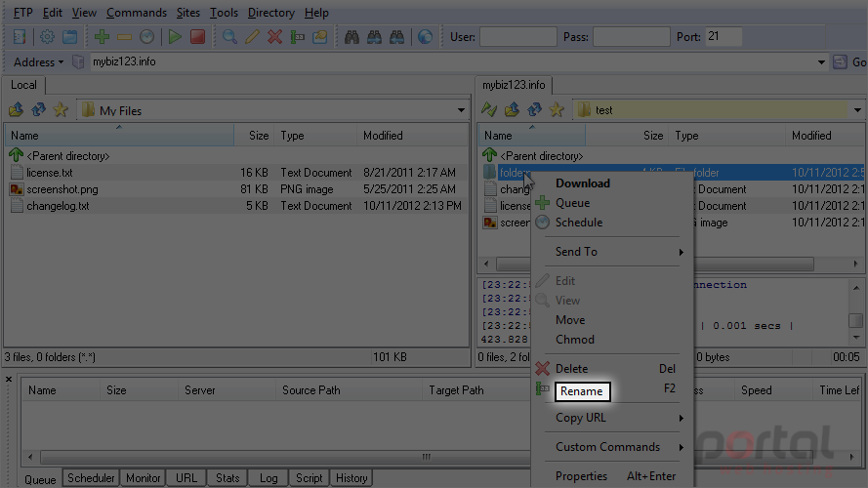Sort remote list by Name column
The height and width of the screenshot is (488, 868).
point(531,136)
